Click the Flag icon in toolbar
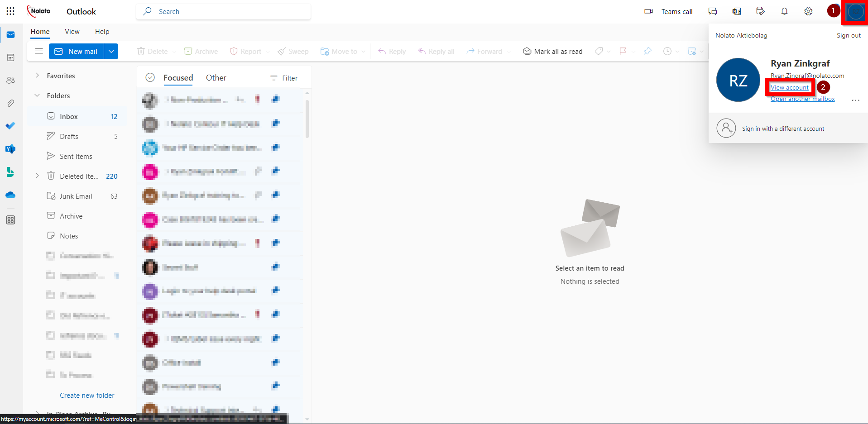 pyautogui.click(x=623, y=51)
